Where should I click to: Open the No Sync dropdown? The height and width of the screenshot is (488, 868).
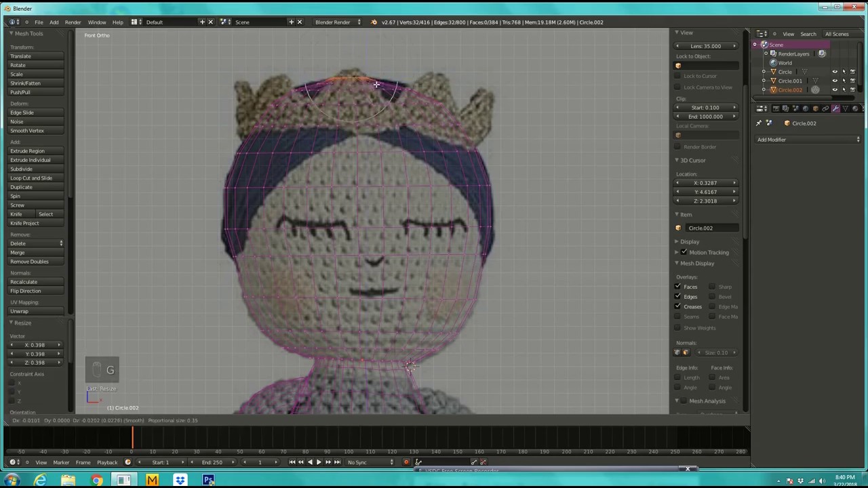tap(370, 462)
